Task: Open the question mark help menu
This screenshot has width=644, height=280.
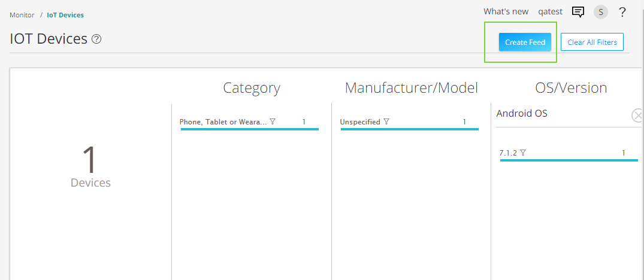Action: [622, 12]
